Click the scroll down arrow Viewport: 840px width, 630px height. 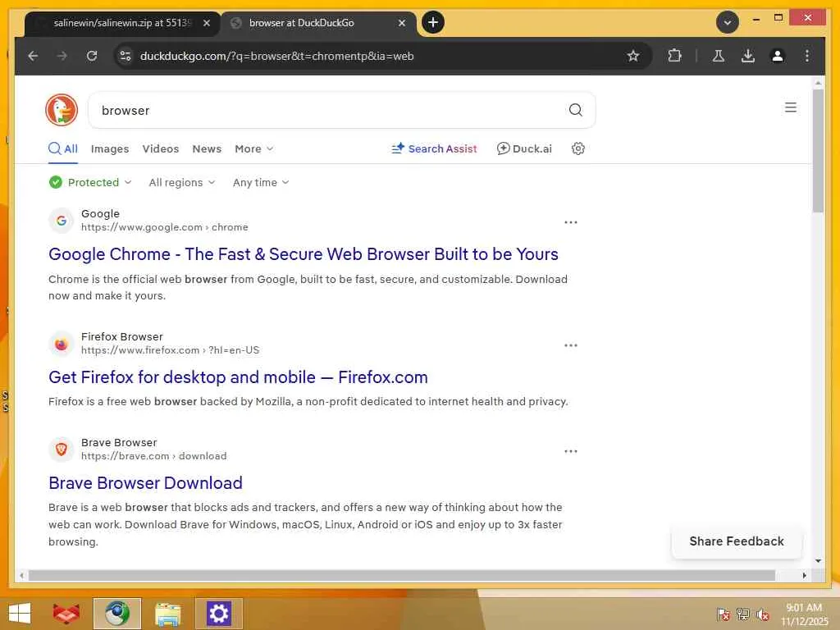point(818,561)
